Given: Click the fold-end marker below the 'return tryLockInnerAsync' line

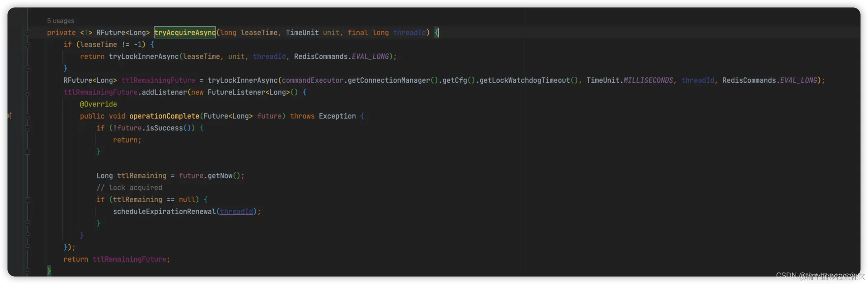Looking at the screenshot, I should 28,68.
